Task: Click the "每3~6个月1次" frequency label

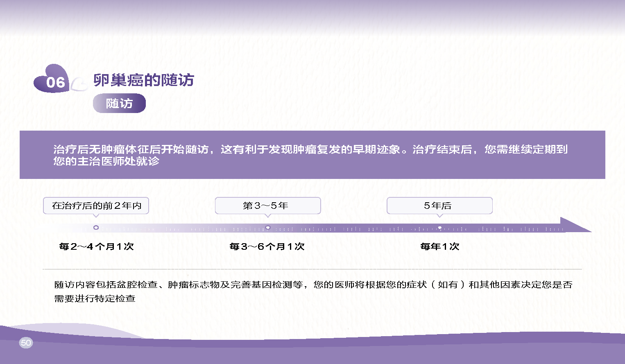Action: click(x=267, y=246)
